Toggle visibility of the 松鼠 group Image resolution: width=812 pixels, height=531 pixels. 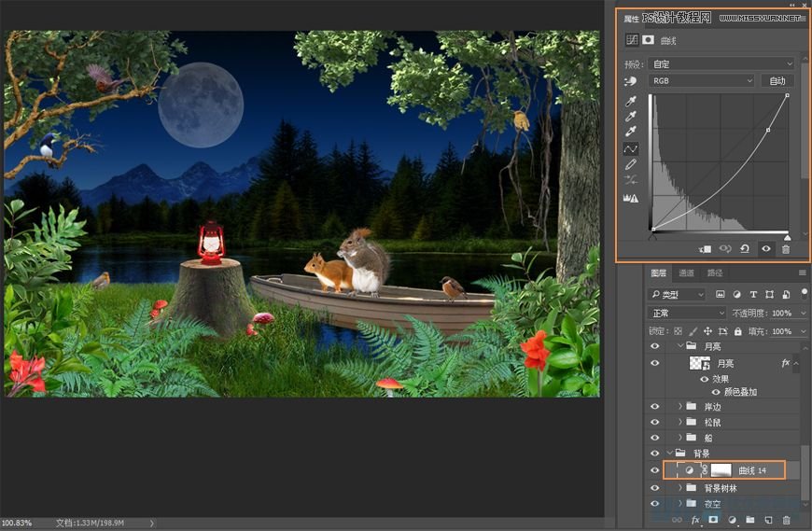click(654, 422)
